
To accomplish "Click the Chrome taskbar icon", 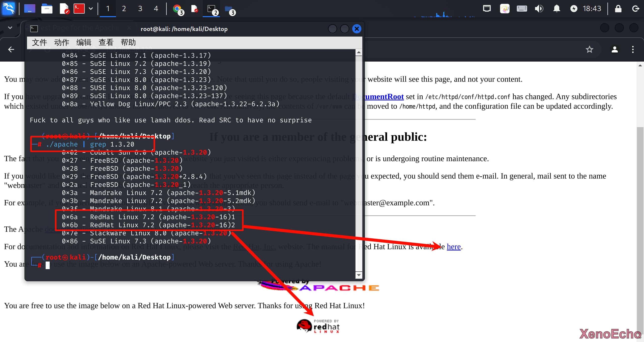I will [x=178, y=9].
